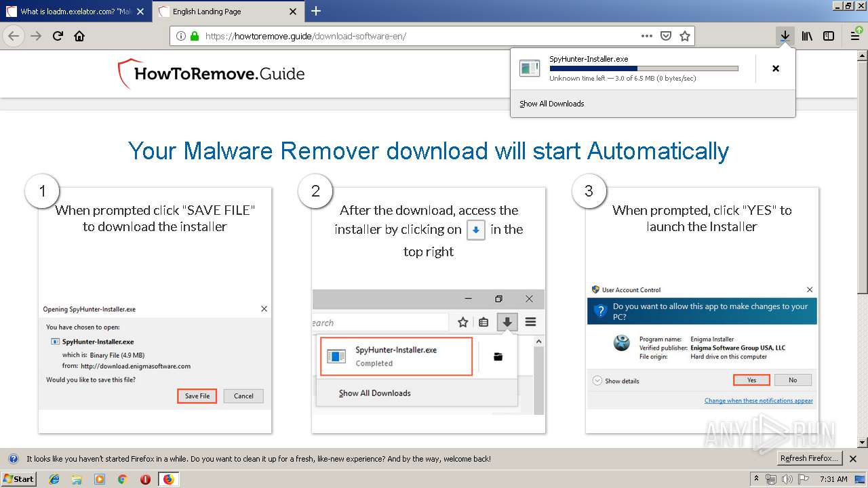Show site information icon in address bar

pyautogui.click(x=181, y=36)
